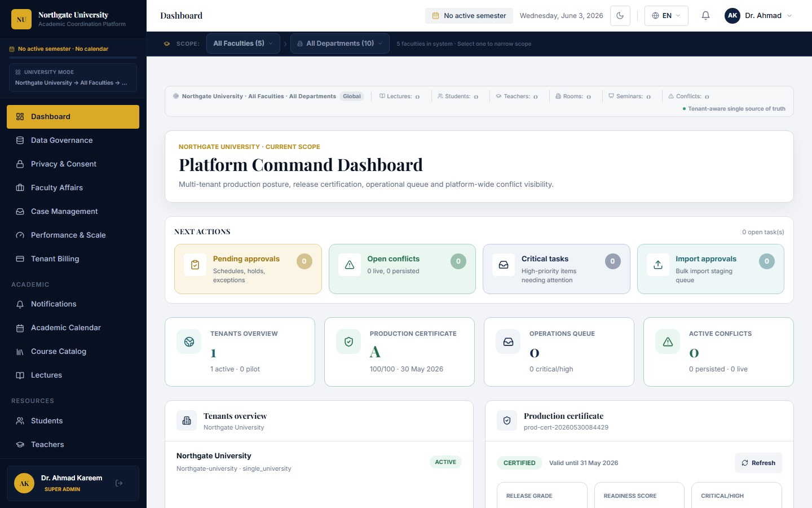Click Refresh in Production certificate panel
The image size is (812, 508).
(758, 463)
